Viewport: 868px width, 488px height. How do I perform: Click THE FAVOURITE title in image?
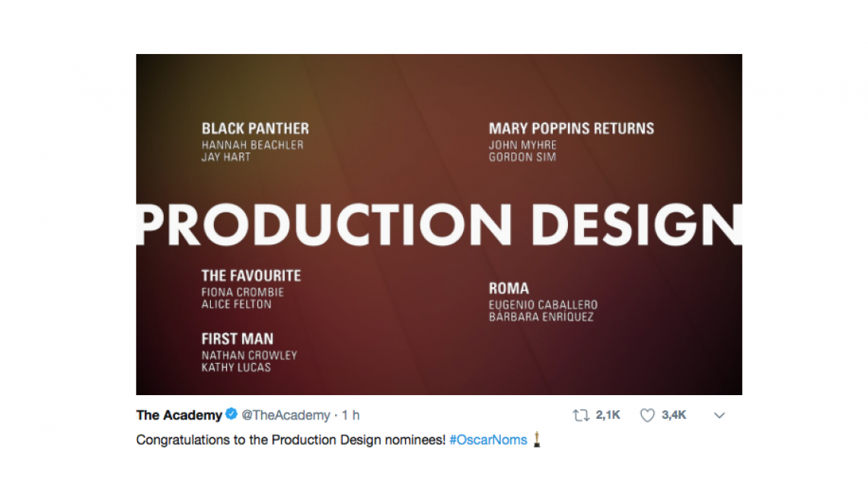click(251, 276)
